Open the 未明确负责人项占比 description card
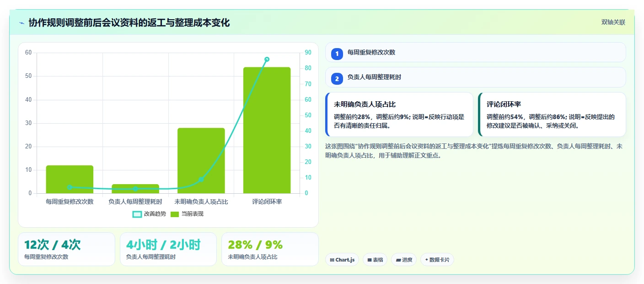This screenshot has width=644, height=284. 399,115
